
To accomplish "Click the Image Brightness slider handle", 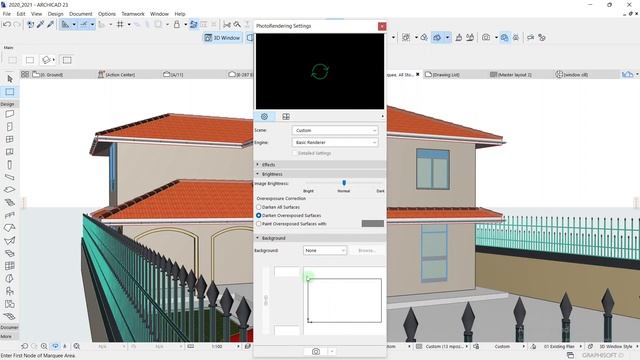I will (x=344, y=183).
